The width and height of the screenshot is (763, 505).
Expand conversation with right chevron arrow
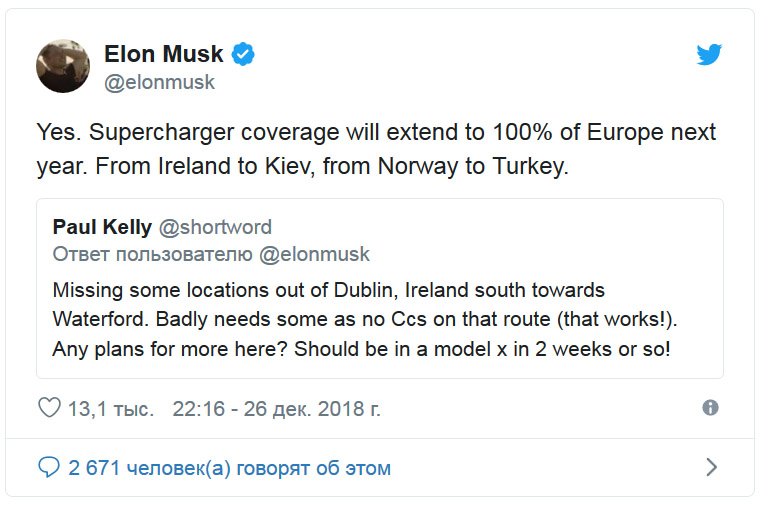(711, 467)
